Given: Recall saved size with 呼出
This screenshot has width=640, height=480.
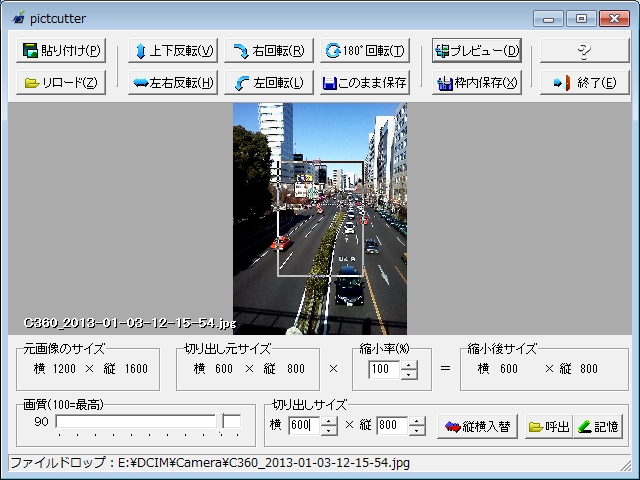Looking at the screenshot, I should coord(549,427).
